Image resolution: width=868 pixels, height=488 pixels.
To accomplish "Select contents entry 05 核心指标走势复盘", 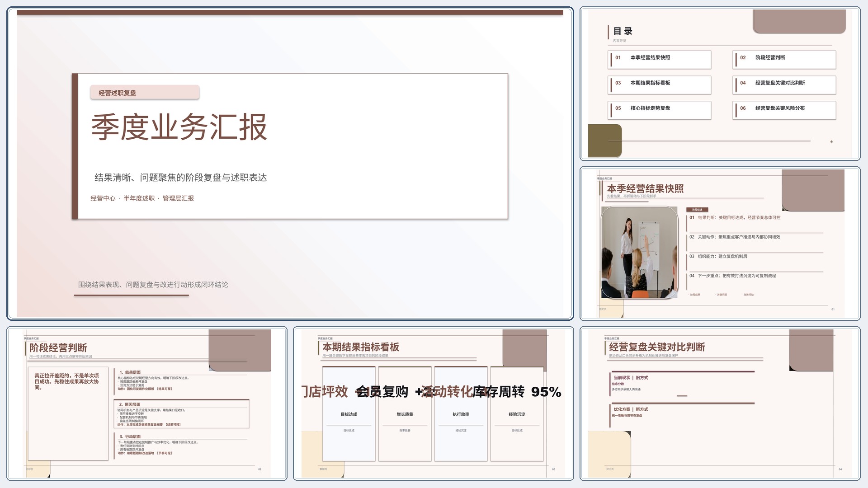I will click(x=659, y=110).
